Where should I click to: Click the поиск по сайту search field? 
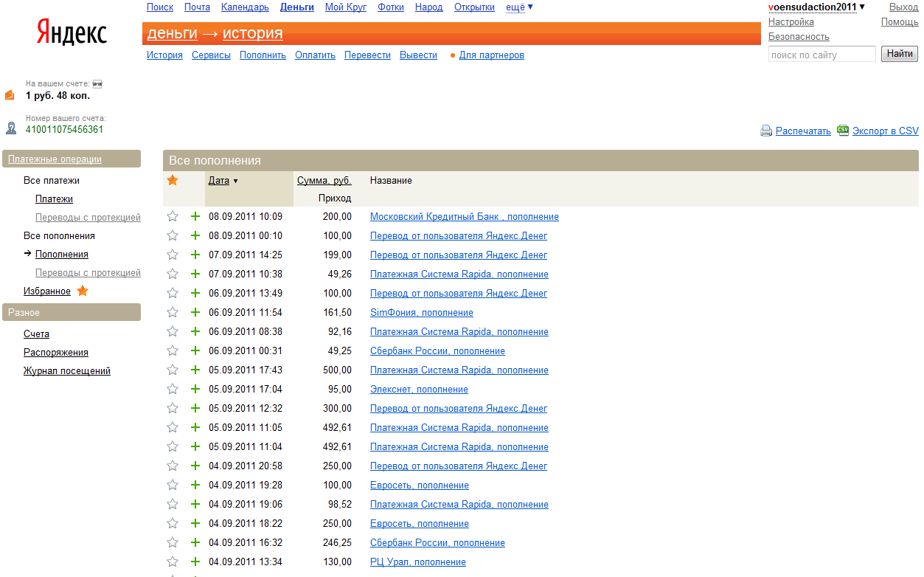(x=821, y=54)
